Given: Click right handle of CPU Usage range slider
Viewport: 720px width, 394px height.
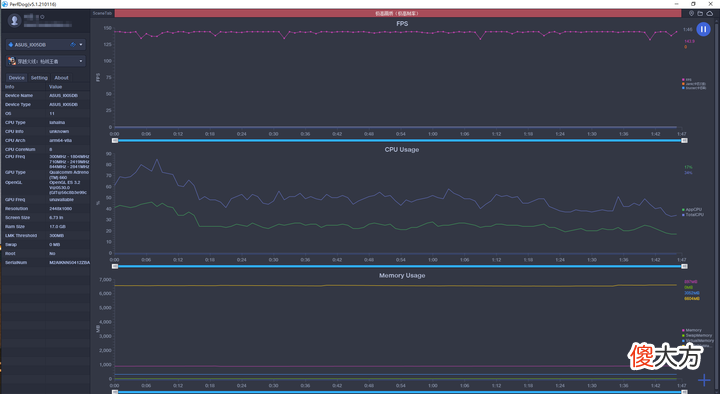Looking at the screenshot, I should (x=684, y=266).
